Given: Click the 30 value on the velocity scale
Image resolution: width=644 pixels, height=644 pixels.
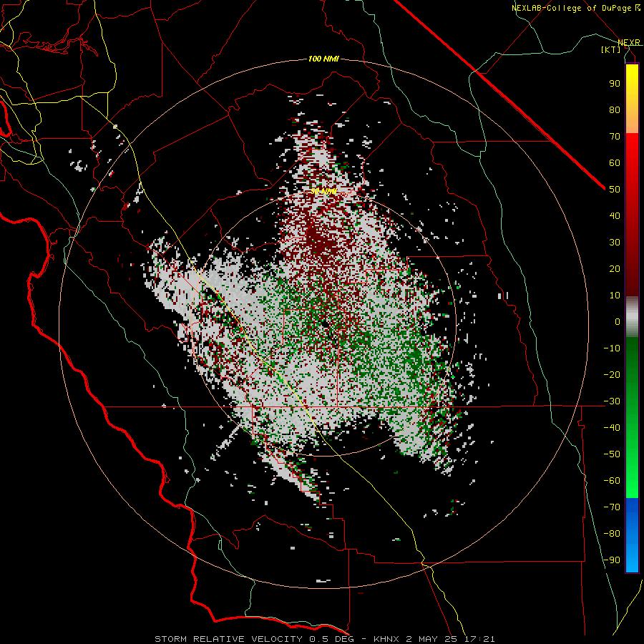Looking at the screenshot, I should [x=615, y=243].
